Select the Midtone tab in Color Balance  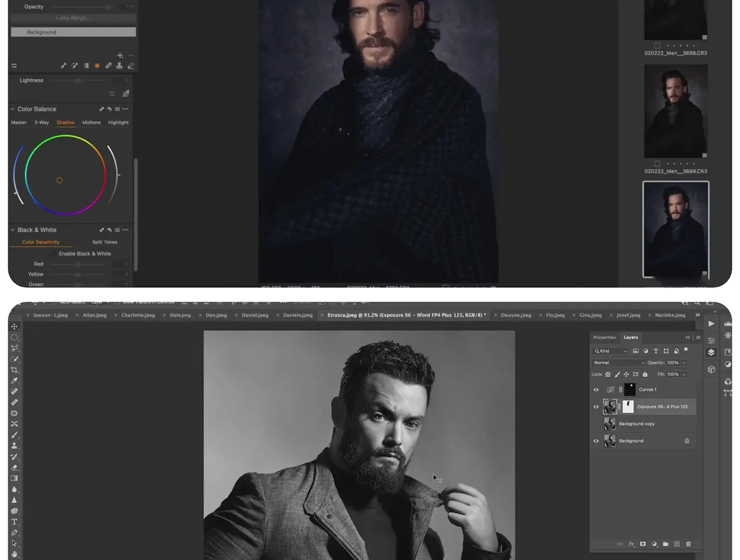91,123
